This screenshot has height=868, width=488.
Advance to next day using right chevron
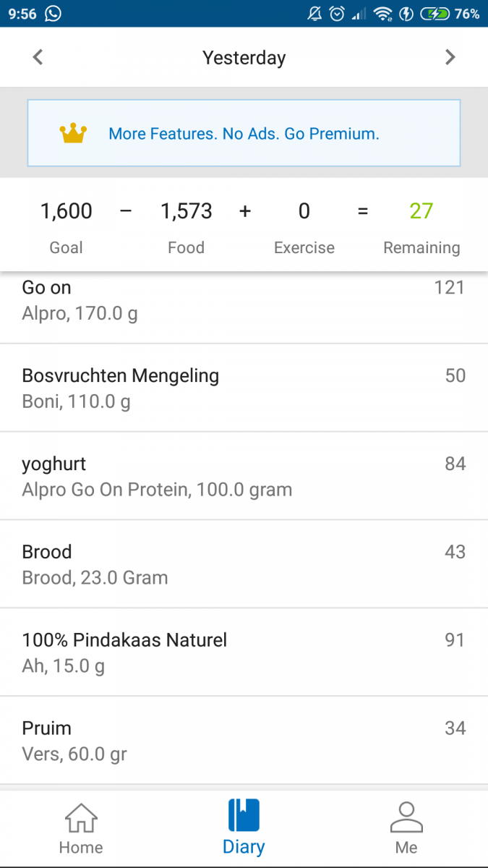tap(450, 57)
